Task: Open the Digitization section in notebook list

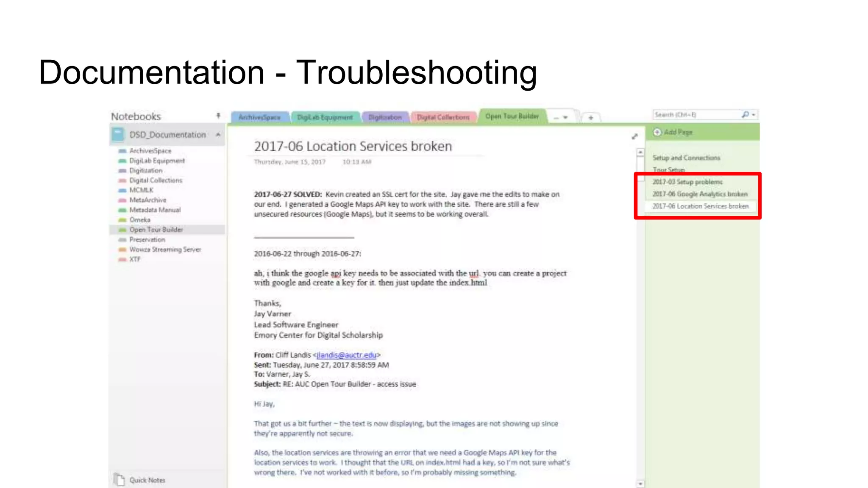Action: coord(145,170)
